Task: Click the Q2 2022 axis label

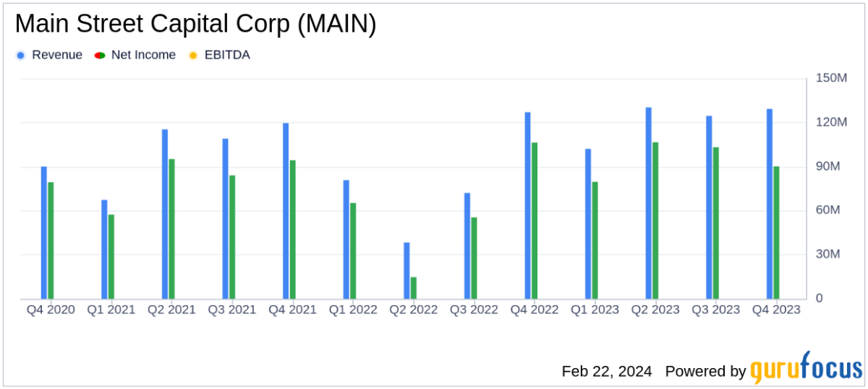Action: tap(413, 309)
